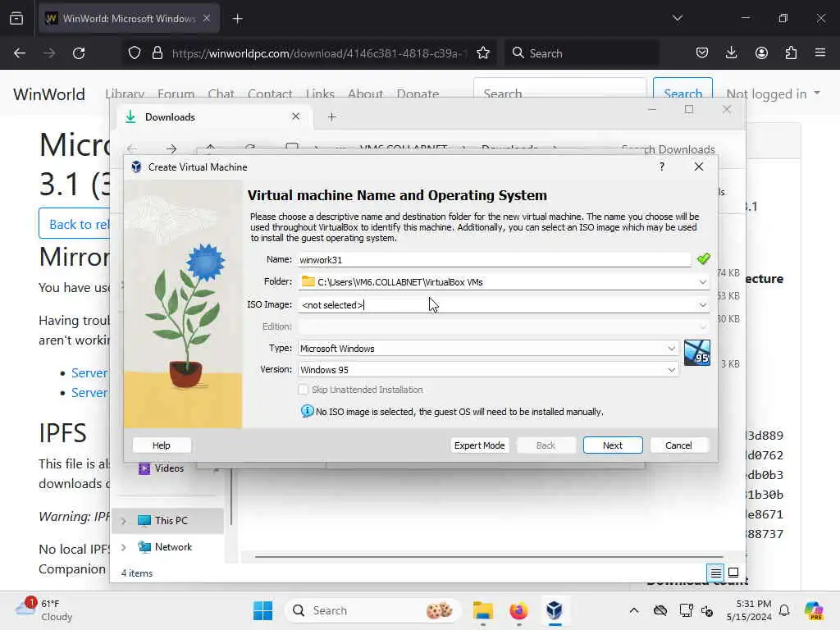Add a new tab in File Explorer
This screenshot has height=630, width=840.
pyautogui.click(x=331, y=116)
